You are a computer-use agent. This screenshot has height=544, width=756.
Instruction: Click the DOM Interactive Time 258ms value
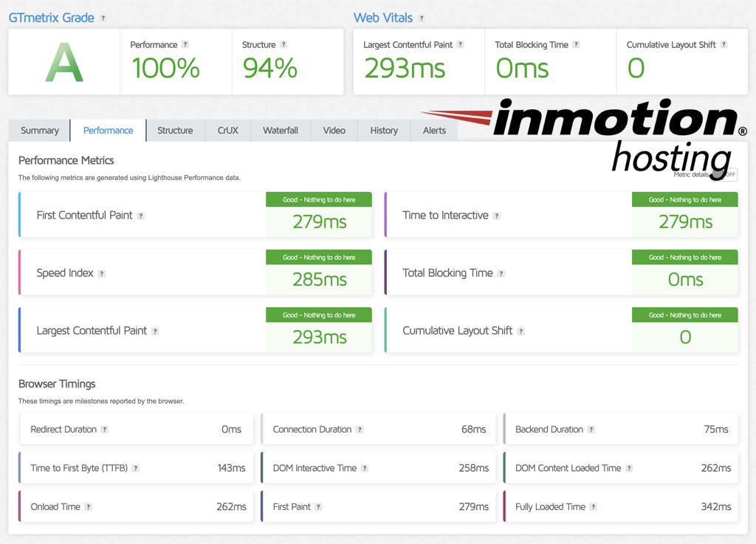coord(473,469)
